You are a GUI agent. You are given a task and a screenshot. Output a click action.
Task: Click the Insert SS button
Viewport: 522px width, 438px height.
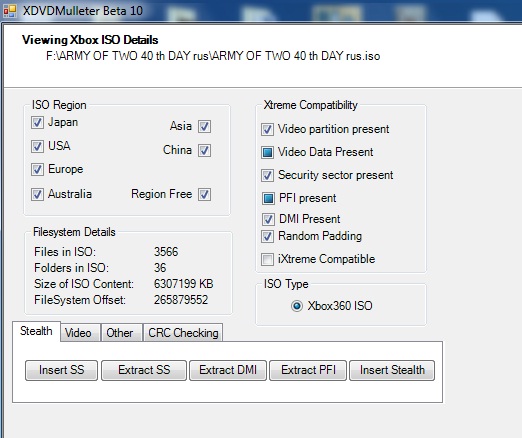[x=61, y=370]
